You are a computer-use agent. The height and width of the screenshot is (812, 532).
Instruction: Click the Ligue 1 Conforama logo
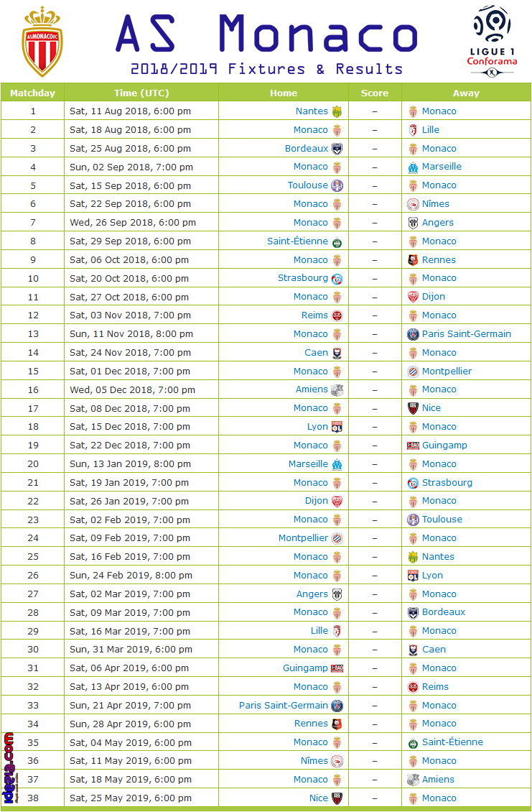point(492,41)
